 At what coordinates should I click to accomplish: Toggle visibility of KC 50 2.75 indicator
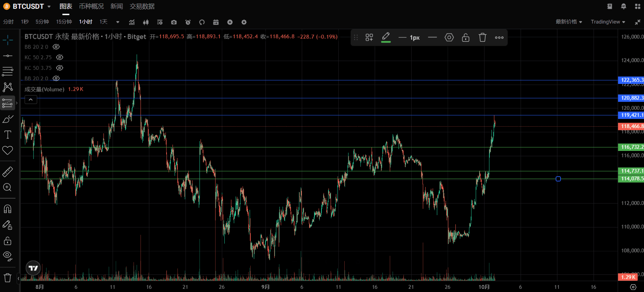pyautogui.click(x=60, y=57)
